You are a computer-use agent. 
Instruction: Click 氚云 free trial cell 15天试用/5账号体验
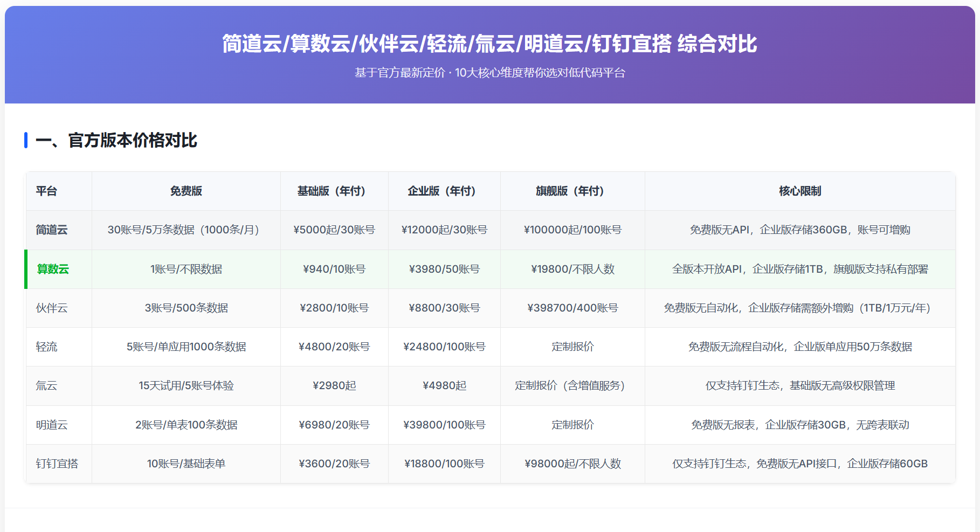[186, 386]
